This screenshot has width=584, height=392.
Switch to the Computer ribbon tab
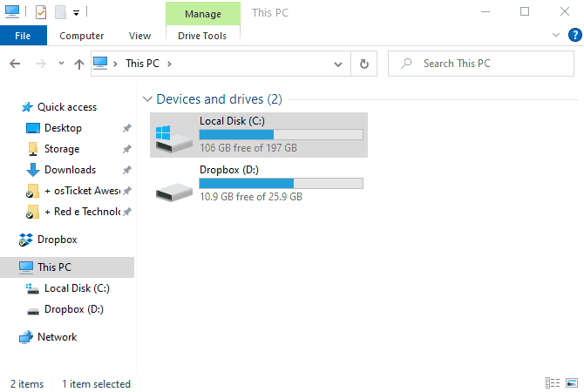coord(82,36)
